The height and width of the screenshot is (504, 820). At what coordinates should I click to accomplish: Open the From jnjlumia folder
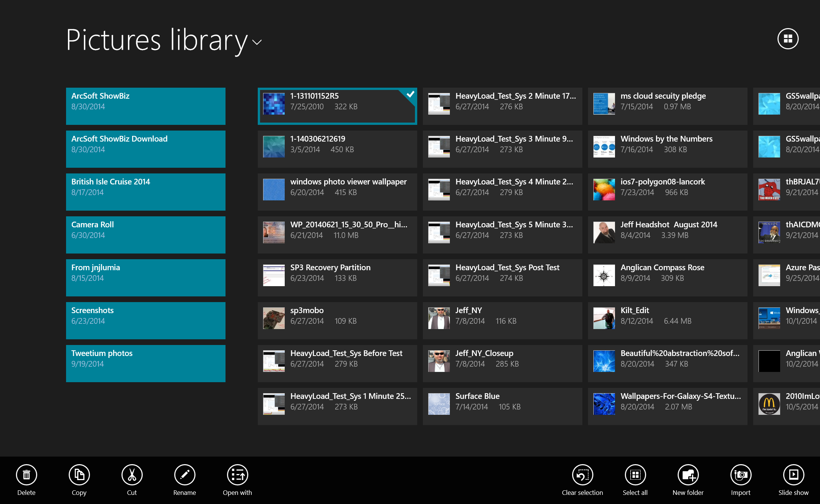(146, 278)
